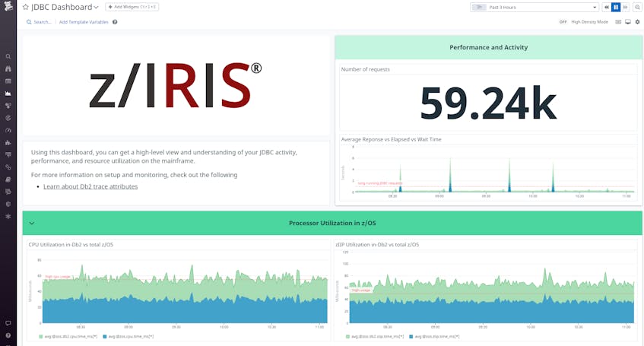The height and width of the screenshot is (346, 644).
Task: Toggle avg zos.db2.ziip.time_ms legend entry
Action: coord(375,337)
